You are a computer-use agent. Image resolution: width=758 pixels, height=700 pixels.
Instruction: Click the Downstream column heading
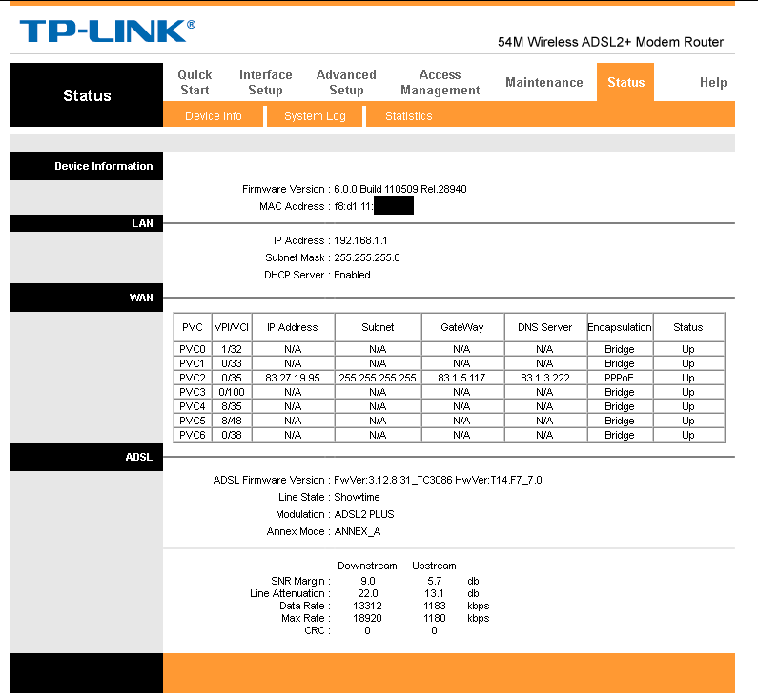coord(367,566)
